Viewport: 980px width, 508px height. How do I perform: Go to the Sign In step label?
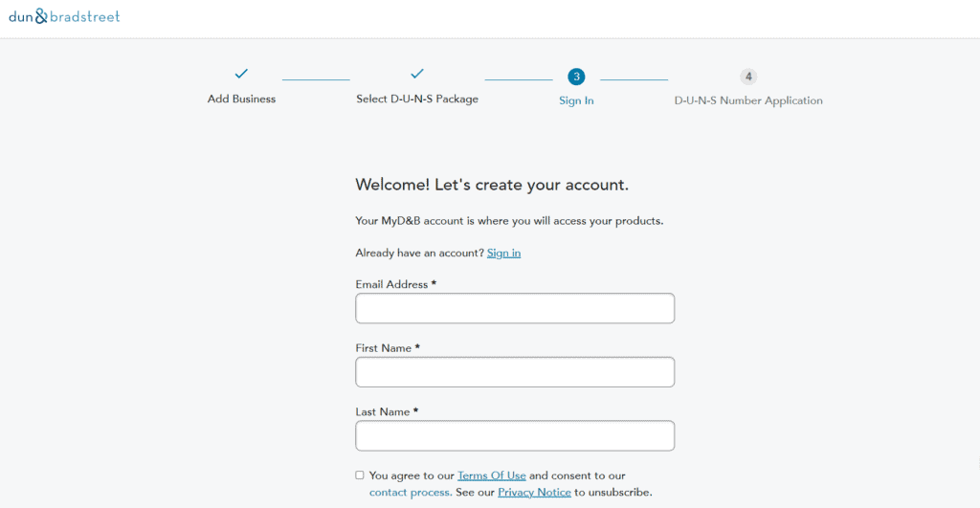576,100
